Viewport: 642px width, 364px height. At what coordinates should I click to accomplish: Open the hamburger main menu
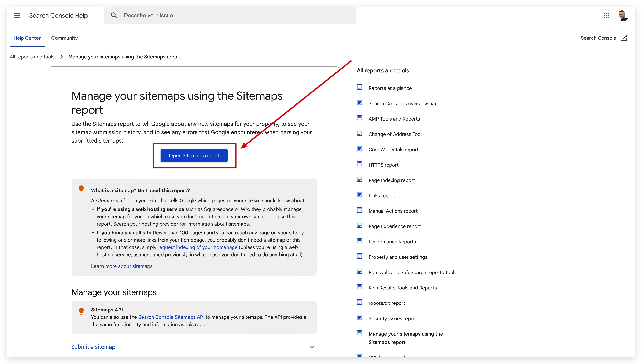(17, 16)
